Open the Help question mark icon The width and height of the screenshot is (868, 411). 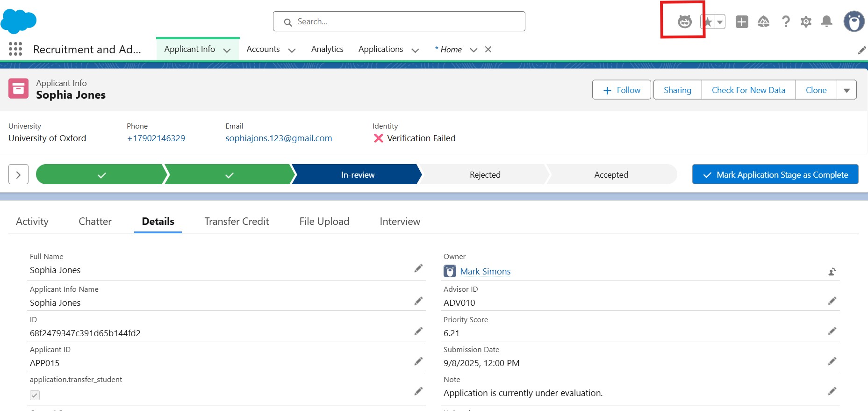point(786,22)
